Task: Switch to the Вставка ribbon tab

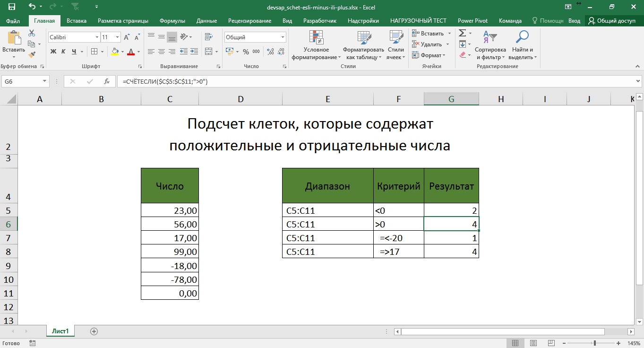Action: [x=77, y=21]
